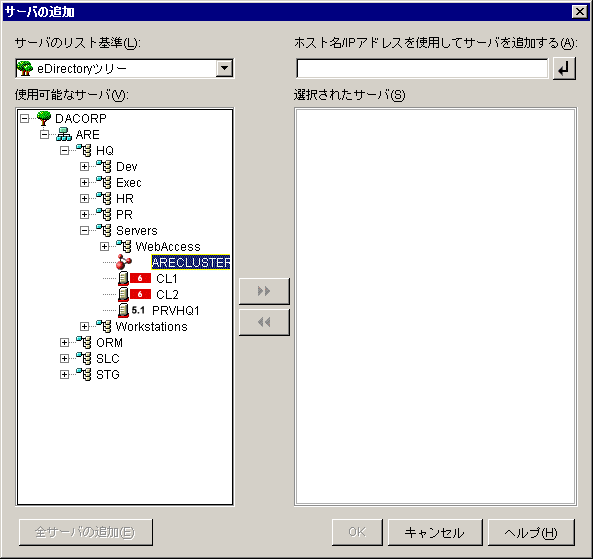Viewport: 593px width, 559px height.
Task: Expand the HR node
Action: 84,198
